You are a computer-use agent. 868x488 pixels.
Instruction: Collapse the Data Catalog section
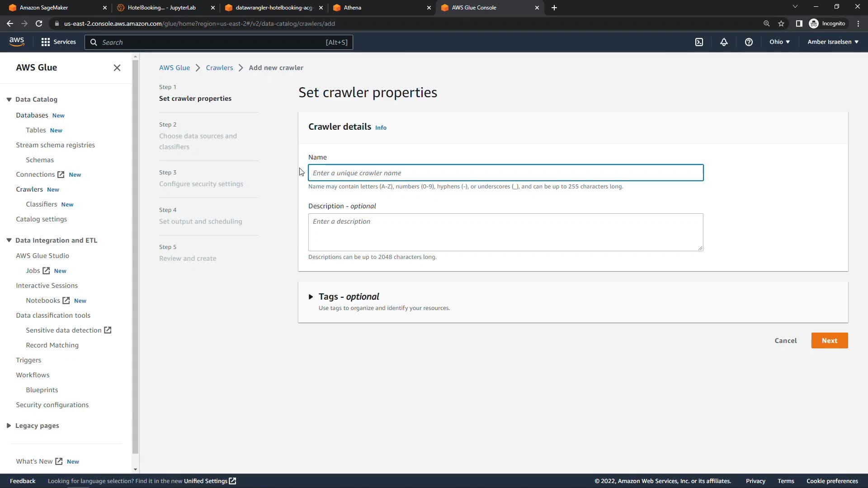click(9, 99)
